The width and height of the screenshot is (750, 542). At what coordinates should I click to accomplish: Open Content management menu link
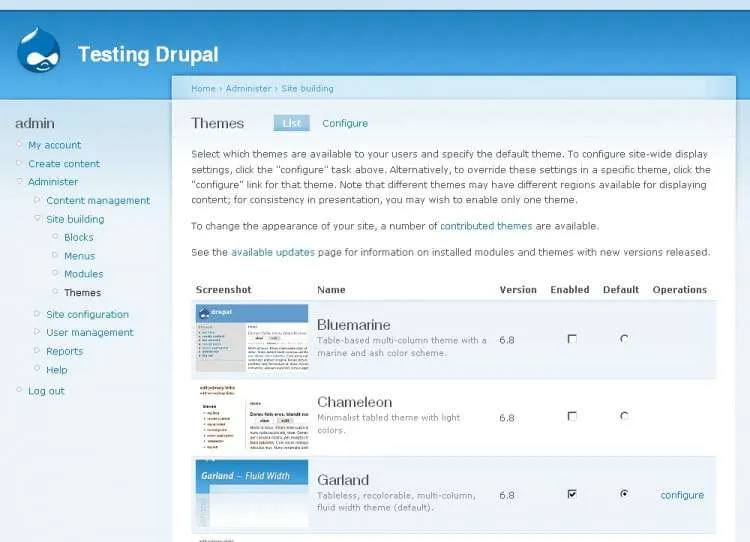pyautogui.click(x=98, y=200)
